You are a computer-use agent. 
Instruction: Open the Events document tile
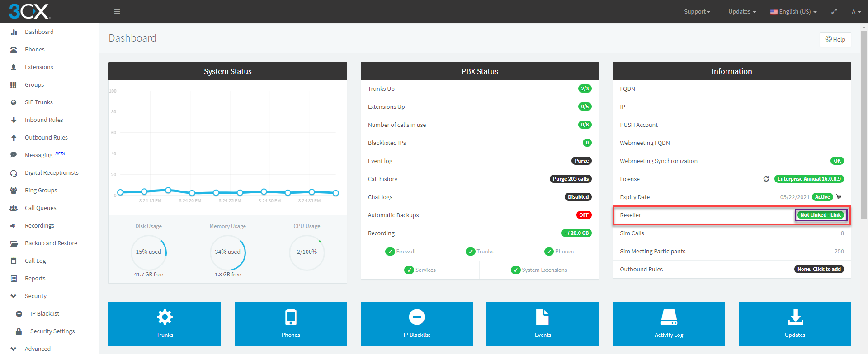[x=542, y=324]
